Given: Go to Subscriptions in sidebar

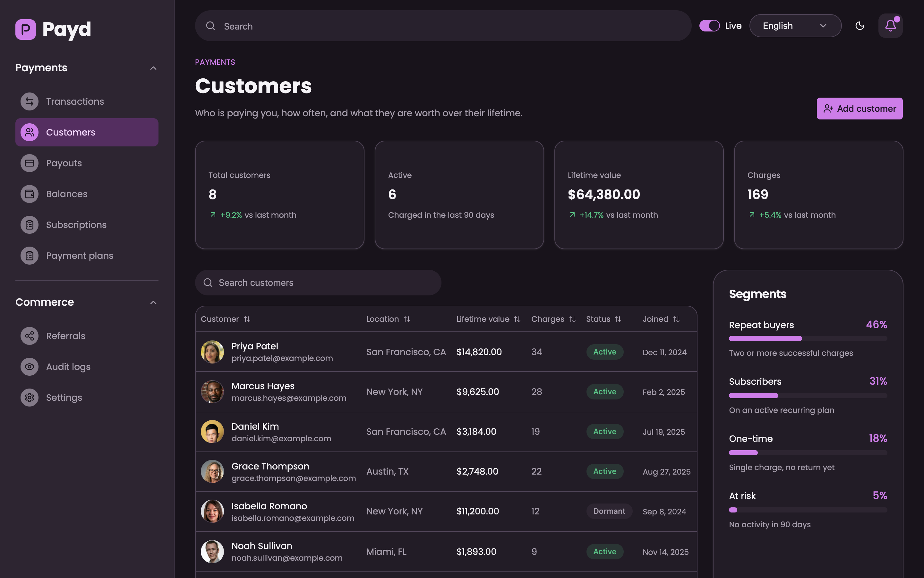Looking at the screenshot, I should pyautogui.click(x=87, y=225).
